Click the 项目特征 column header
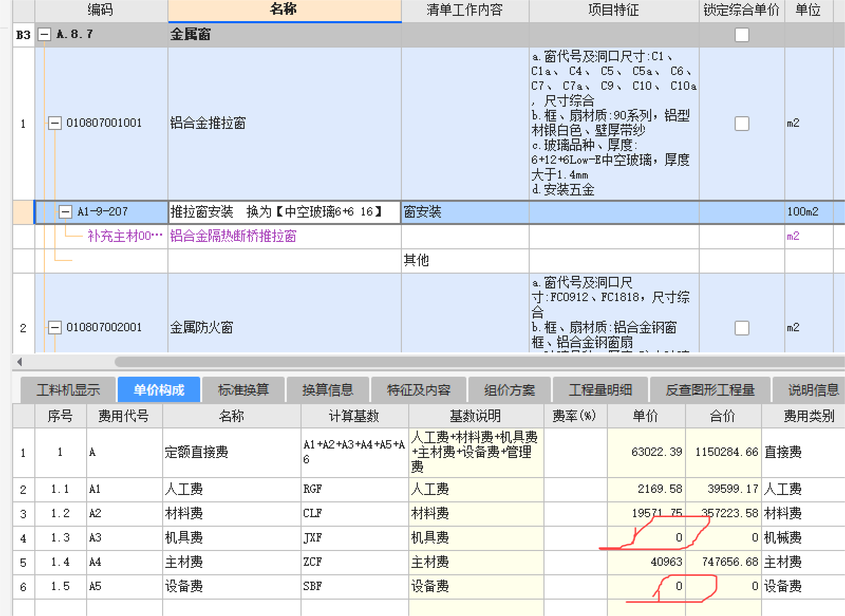The height and width of the screenshot is (616, 845). coord(614,11)
